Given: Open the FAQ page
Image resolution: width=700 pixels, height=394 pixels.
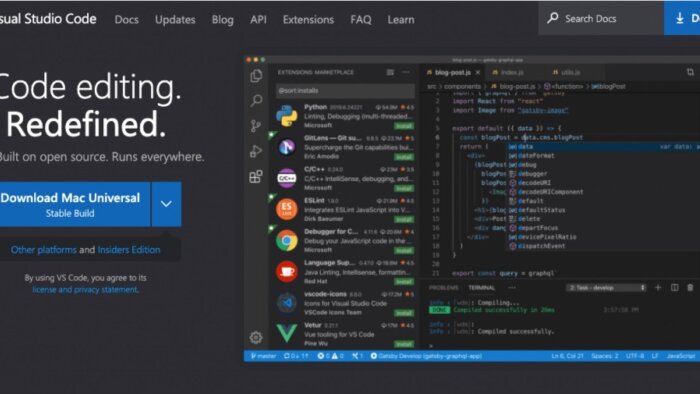Looking at the screenshot, I should tap(361, 20).
